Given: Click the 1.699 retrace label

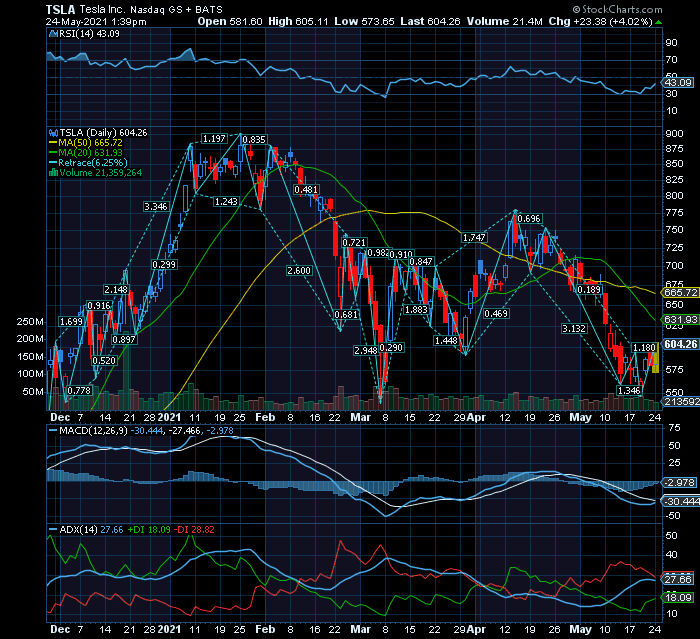Looking at the screenshot, I should click(71, 322).
